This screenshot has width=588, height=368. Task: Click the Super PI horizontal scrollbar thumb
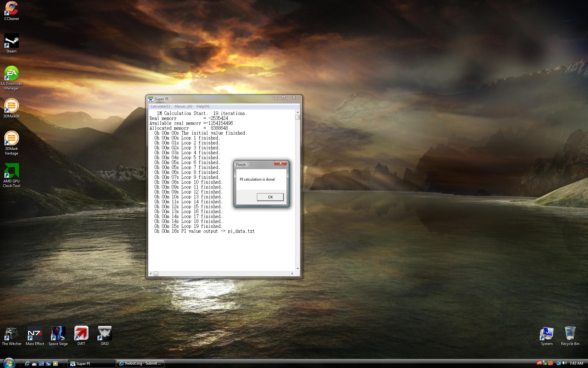[156, 274]
